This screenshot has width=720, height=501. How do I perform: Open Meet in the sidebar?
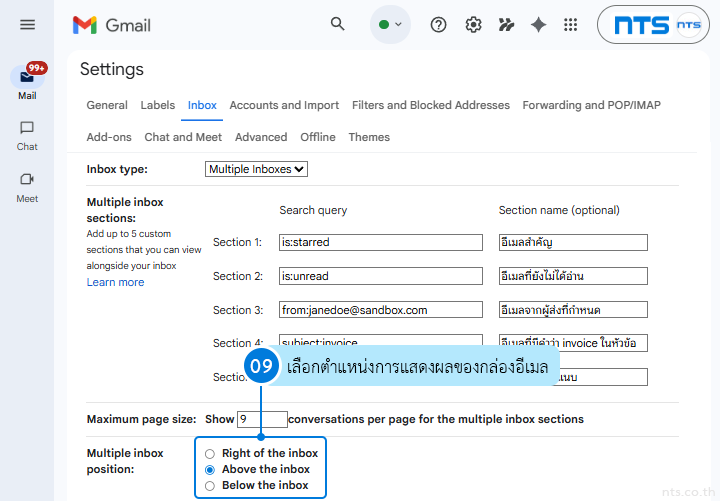[x=27, y=188]
